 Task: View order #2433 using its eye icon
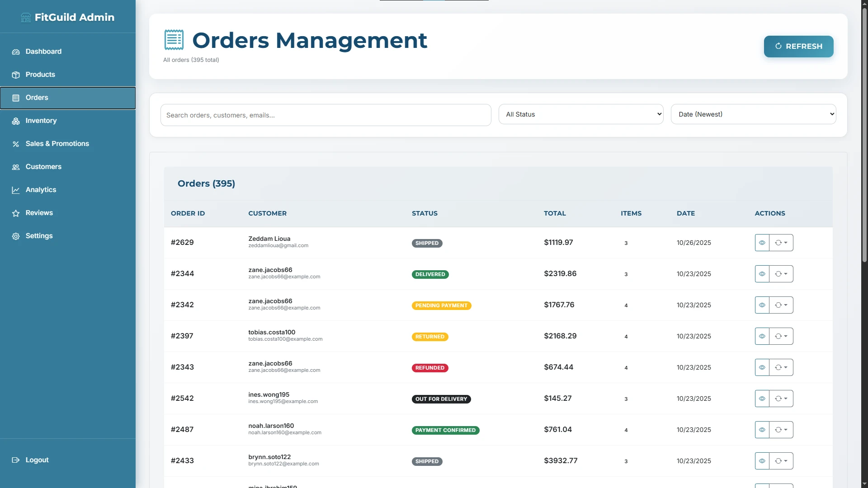point(762,461)
